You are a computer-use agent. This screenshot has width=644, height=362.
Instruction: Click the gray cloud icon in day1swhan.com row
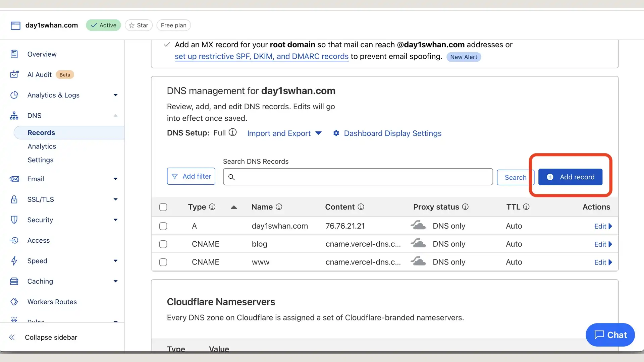tap(418, 225)
